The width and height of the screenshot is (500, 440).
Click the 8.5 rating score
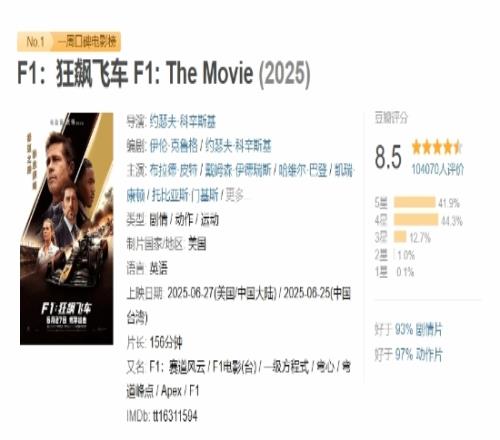(x=388, y=157)
